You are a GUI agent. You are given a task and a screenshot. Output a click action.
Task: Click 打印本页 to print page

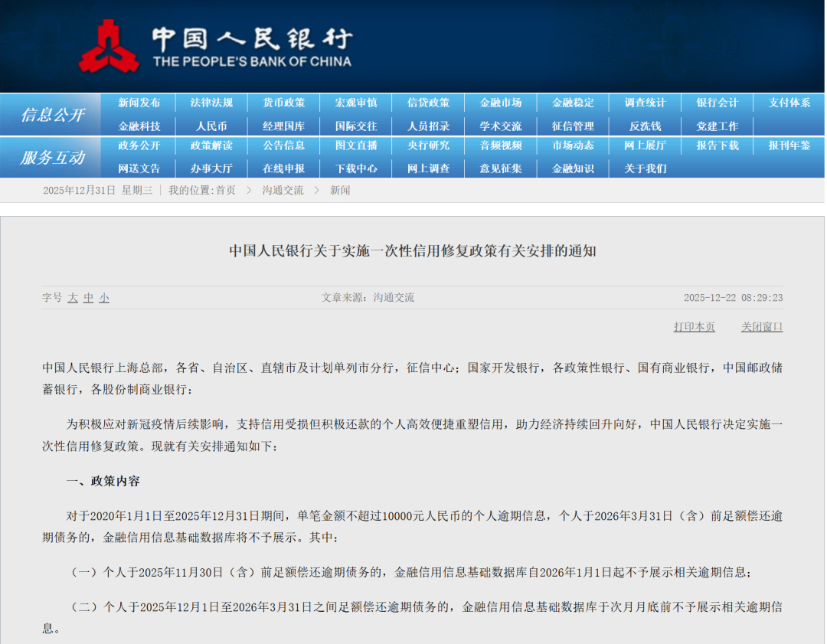[694, 327]
